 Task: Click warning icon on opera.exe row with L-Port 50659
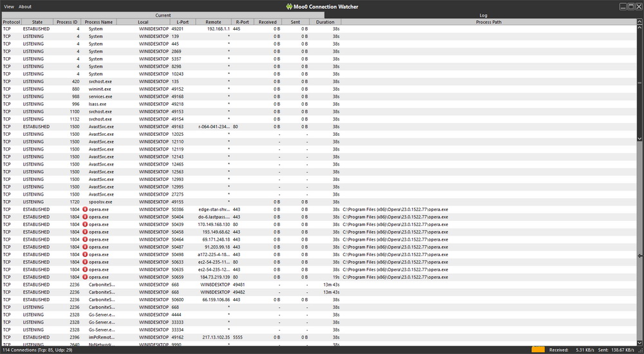click(85, 277)
